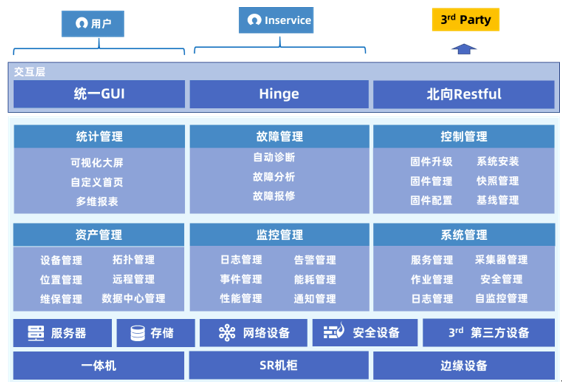Viewport: 562px width, 382px height.
Task: Click 自动诊断 under 故障管理
Action: 274,157
